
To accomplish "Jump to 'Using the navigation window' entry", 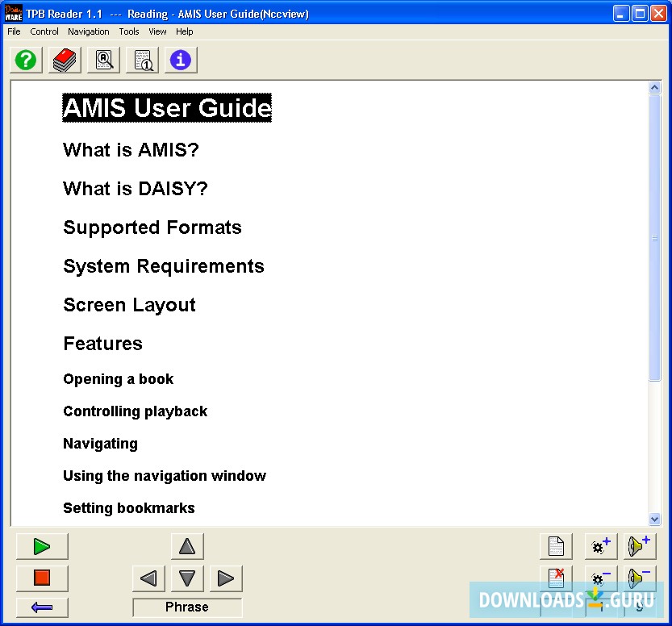I will point(165,476).
